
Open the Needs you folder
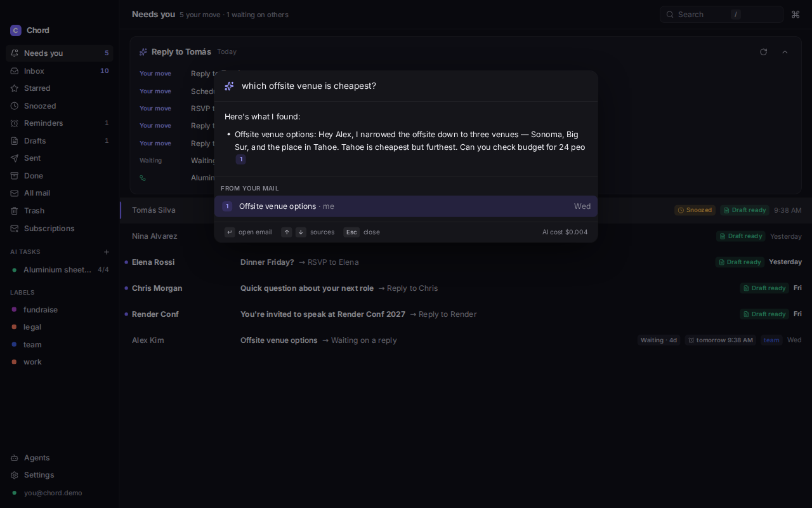tap(60, 53)
